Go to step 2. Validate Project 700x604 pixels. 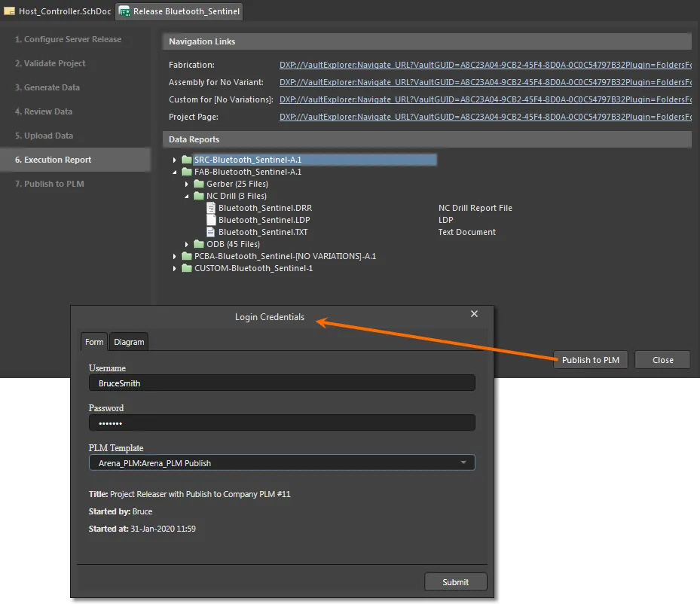click(50, 63)
